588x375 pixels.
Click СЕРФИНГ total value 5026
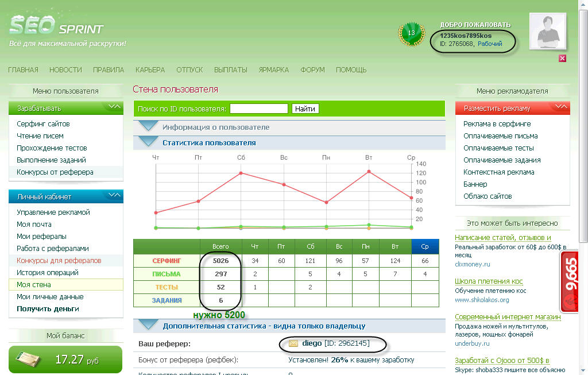[220, 261]
